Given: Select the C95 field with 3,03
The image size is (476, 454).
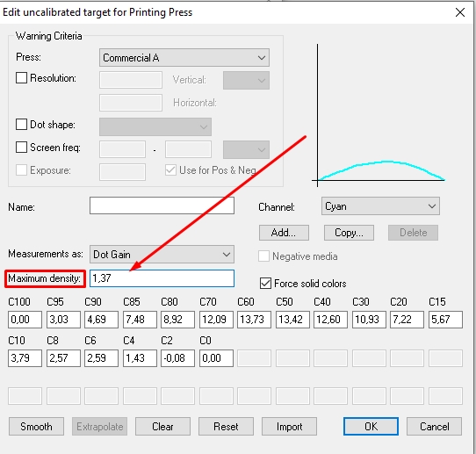Looking at the screenshot, I should [x=63, y=320].
